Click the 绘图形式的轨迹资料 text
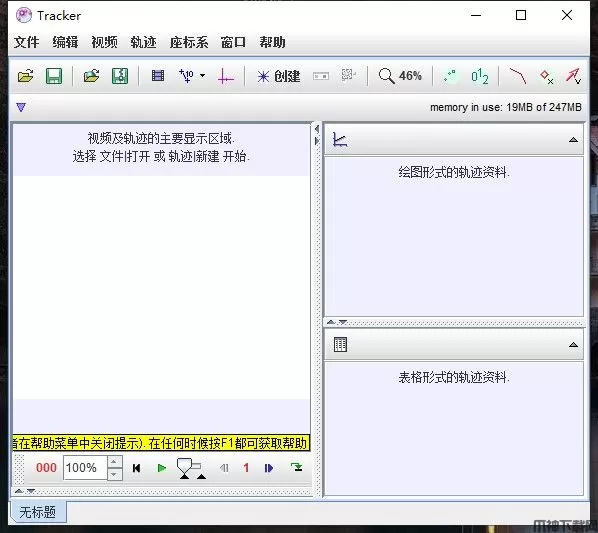 (x=454, y=173)
